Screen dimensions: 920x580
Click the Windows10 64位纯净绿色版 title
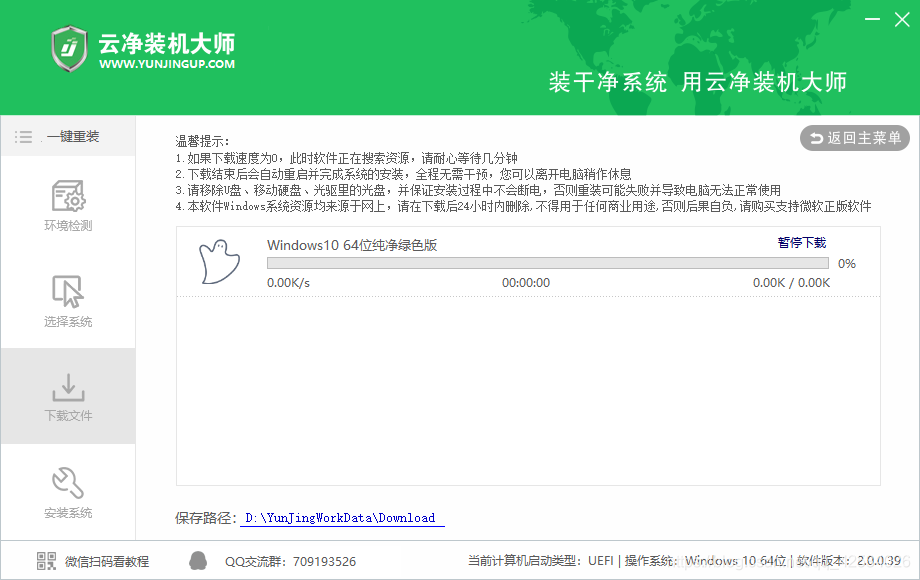pos(352,245)
